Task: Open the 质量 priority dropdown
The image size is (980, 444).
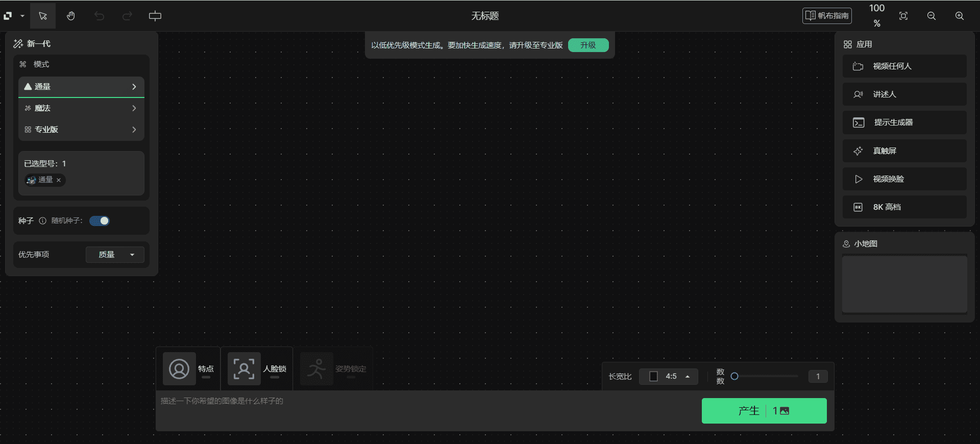Action: (x=115, y=255)
